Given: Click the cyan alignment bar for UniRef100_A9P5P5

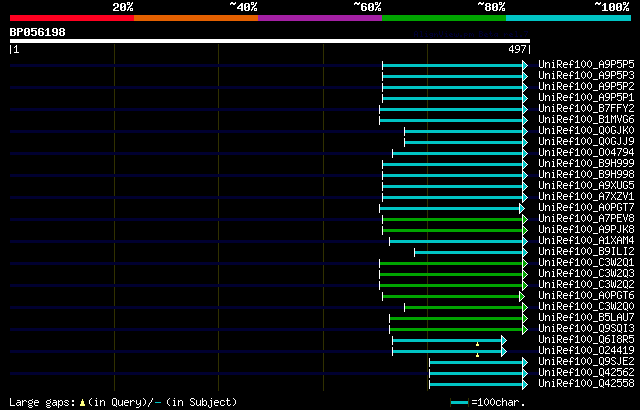Looking at the screenshot, I should pos(453,65).
